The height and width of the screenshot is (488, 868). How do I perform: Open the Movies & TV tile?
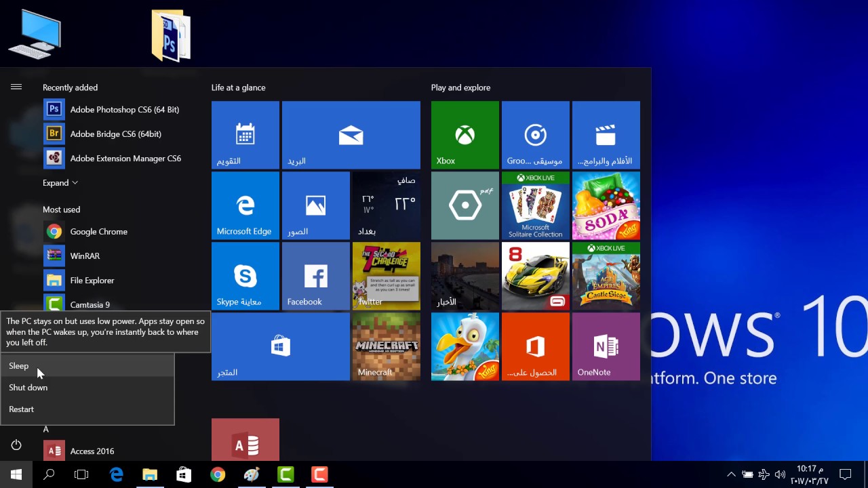coord(606,135)
